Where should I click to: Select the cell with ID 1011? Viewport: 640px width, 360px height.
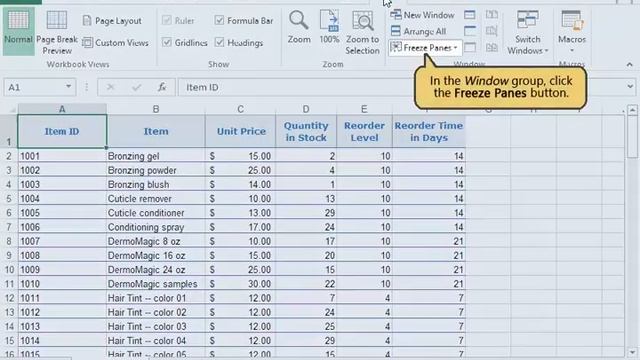pyautogui.click(x=62, y=298)
